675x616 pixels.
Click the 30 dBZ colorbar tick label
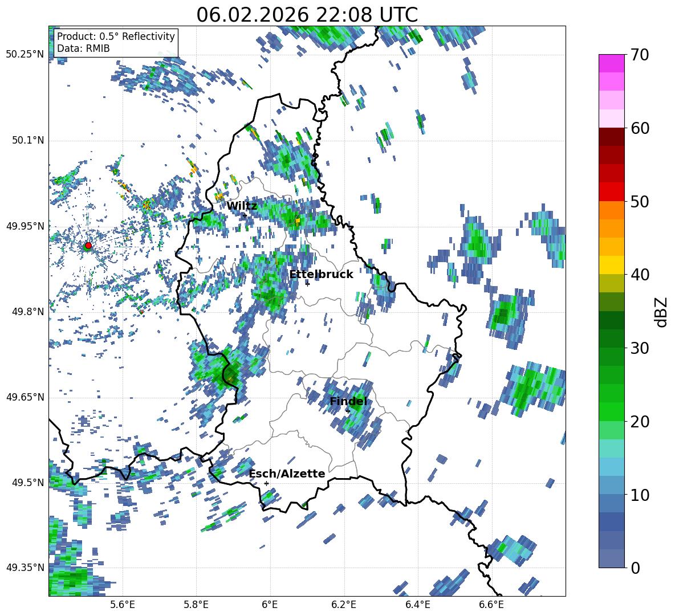[x=639, y=348]
